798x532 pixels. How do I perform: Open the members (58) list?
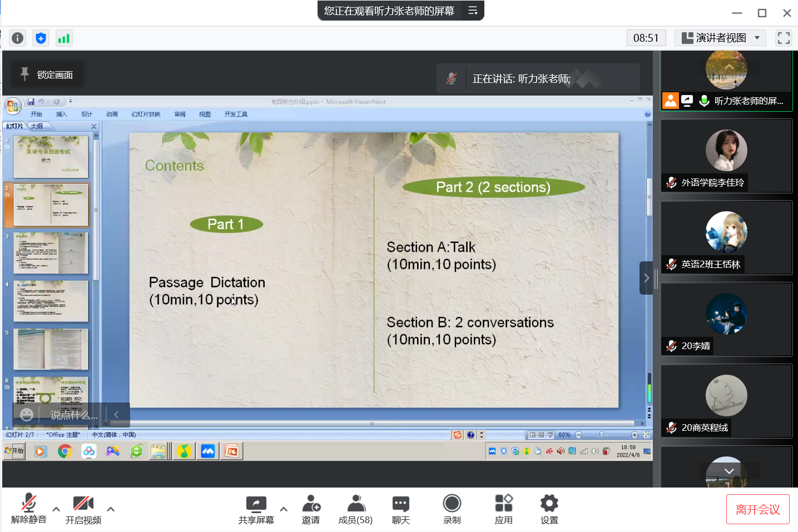(355, 509)
